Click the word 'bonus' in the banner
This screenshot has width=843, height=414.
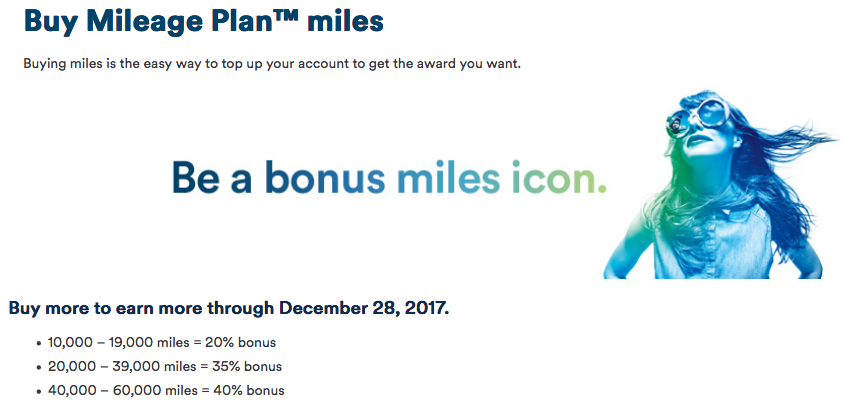(325, 177)
